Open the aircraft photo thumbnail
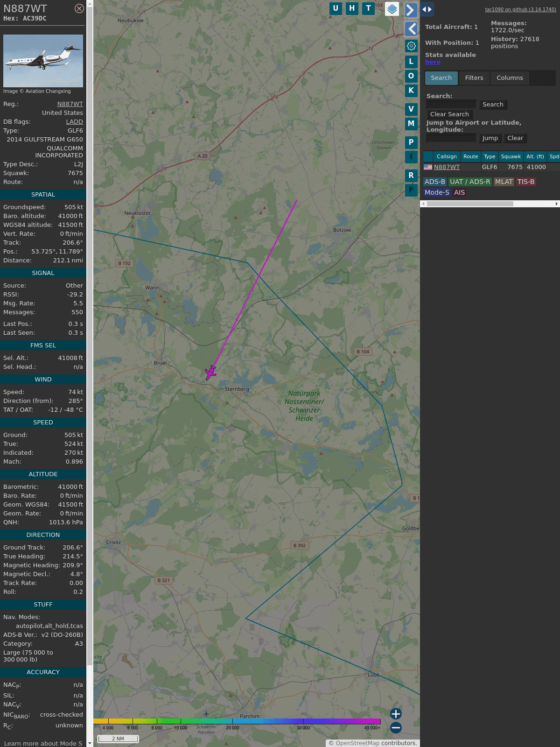The width and height of the screenshot is (560, 747). coord(43,61)
